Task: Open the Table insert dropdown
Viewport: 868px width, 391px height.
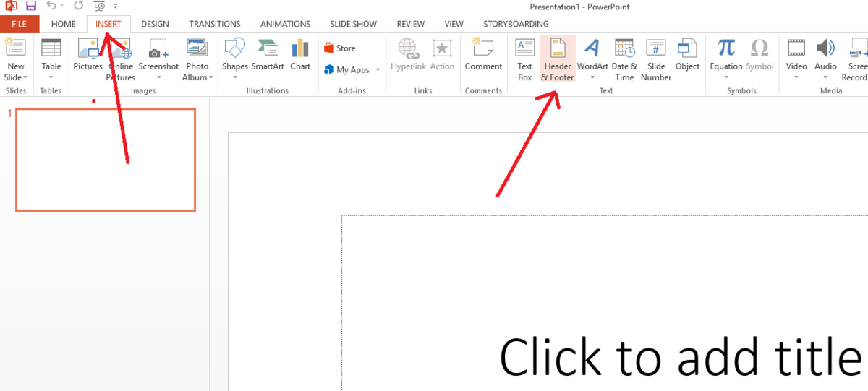Action: (51, 60)
